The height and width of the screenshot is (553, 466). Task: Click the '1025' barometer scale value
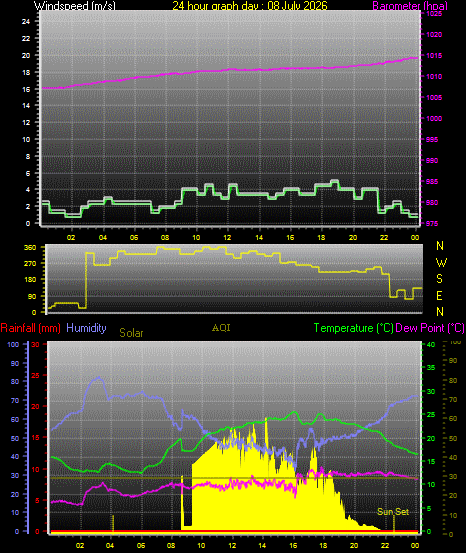point(434,14)
